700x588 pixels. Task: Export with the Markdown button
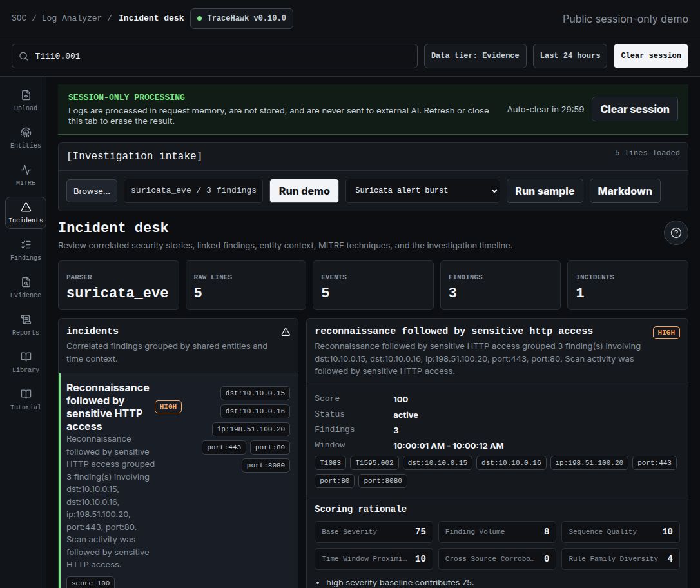(x=625, y=191)
